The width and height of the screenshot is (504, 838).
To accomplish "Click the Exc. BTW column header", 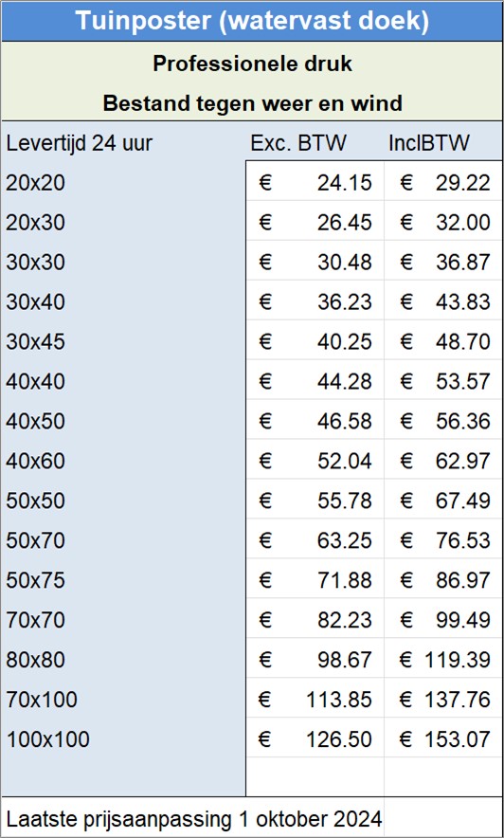I will 298,143.
